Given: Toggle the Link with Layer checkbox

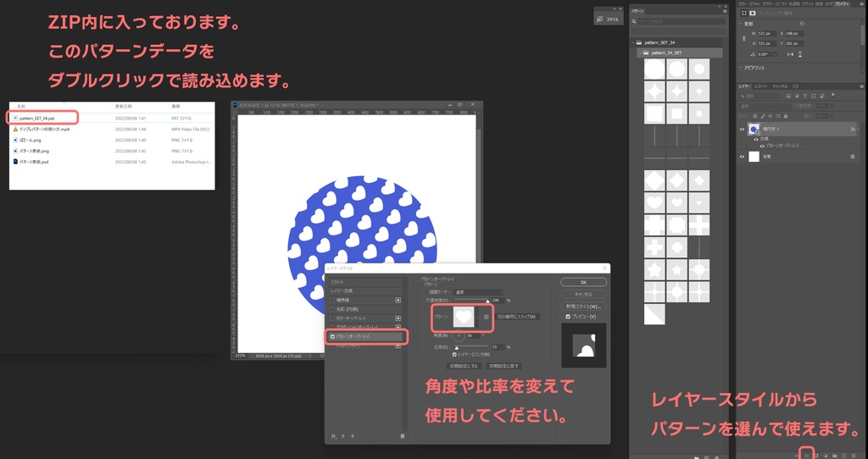Looking at the screenshot, I should point(454,355).
